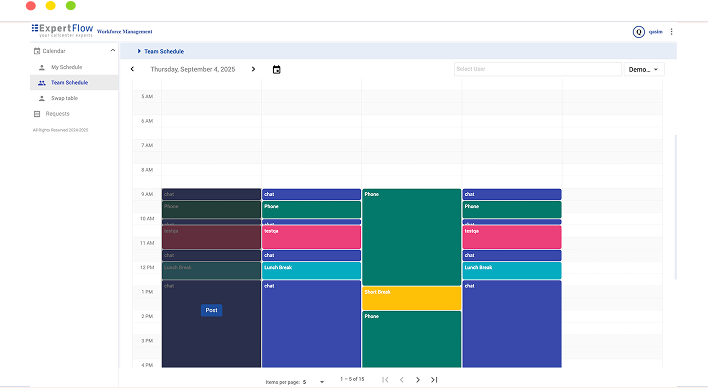The width and height of the screenshot is (708, 388).
Task: Jump to first page of paginator
Action: (385, 380)
